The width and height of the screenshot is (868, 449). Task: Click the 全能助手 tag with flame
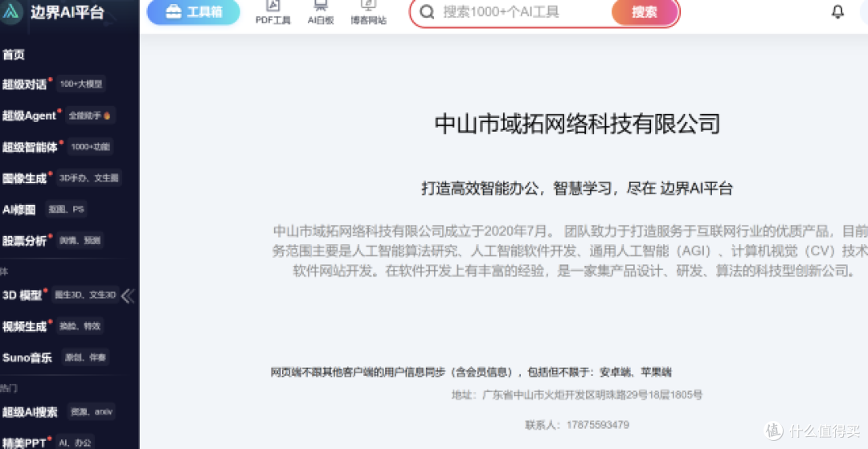click(x=90, y=116)
